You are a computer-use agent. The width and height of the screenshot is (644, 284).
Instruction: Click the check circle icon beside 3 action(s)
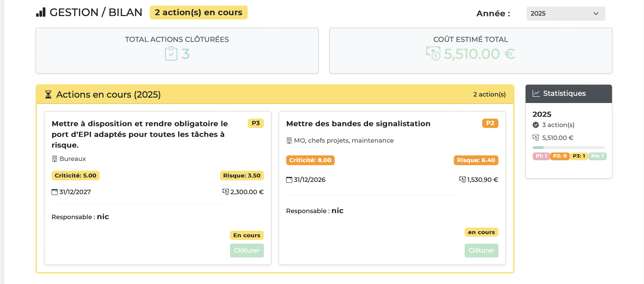536,125
